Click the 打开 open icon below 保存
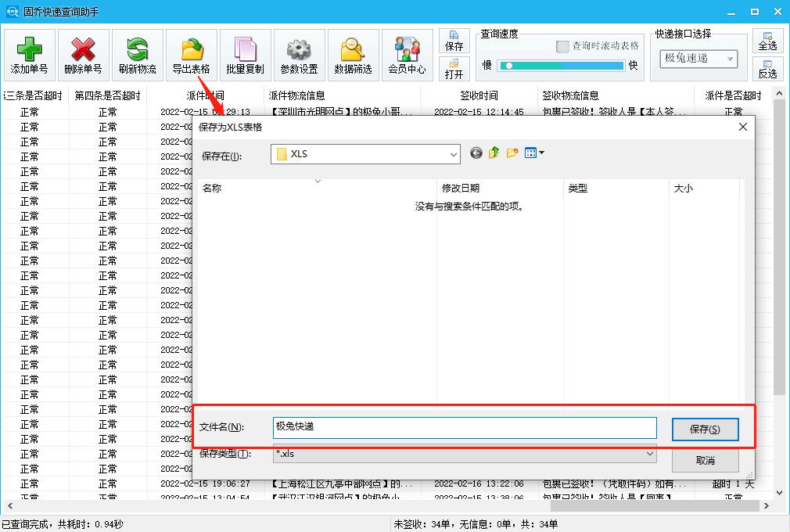Screen dimensions: 790x532 pos(454,70)
